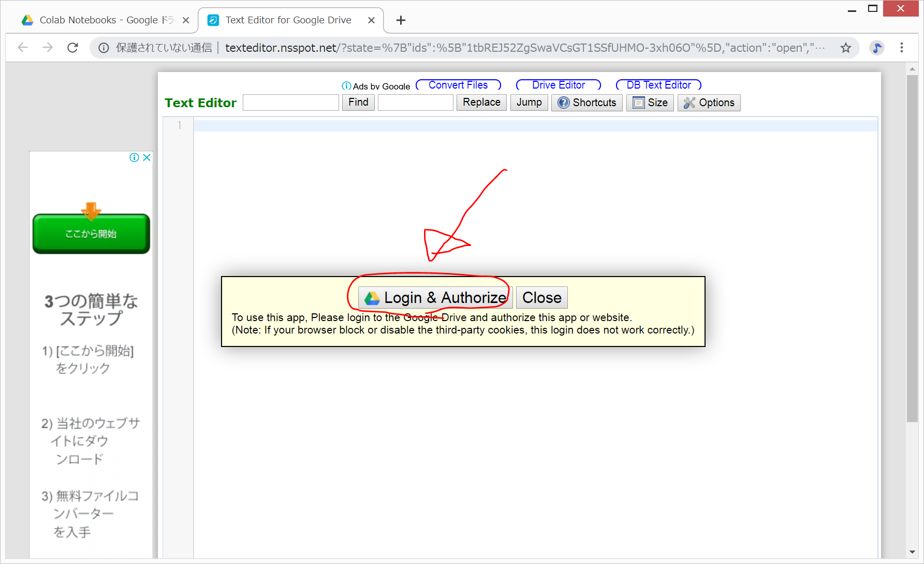Screen dimensions: 924x564
Task: Open the Options tools button
Action: [x=709, y=103]
